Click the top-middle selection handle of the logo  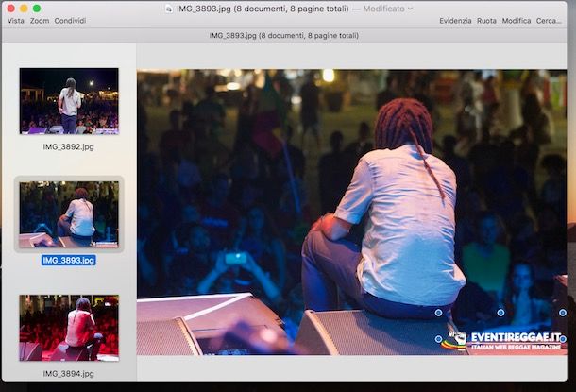[500, 313]
